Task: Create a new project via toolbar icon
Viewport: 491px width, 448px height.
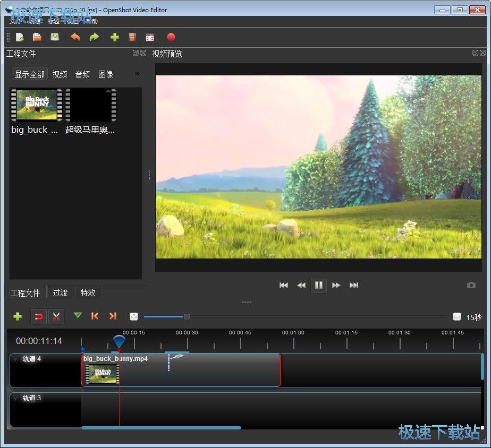Action: (x=20, y=37)
